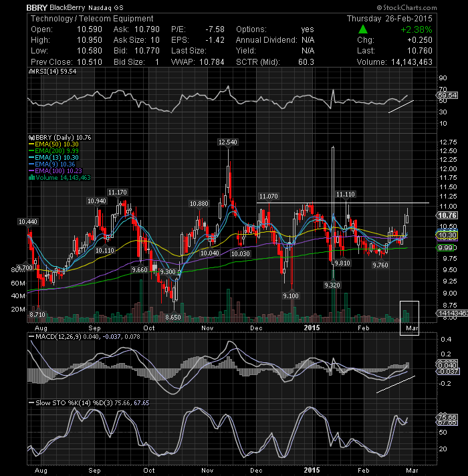Click the 10.76 last price tag on axis

click(447, 215)
